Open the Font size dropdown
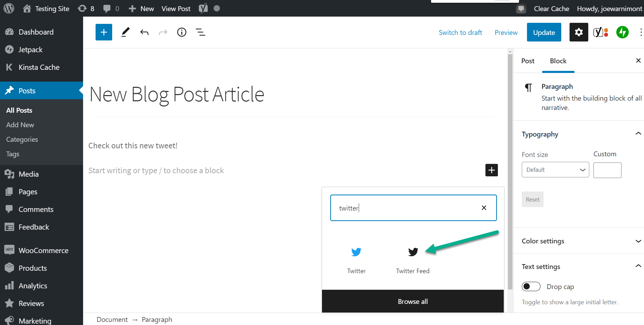The image size is (644, 325). (555, 169)
